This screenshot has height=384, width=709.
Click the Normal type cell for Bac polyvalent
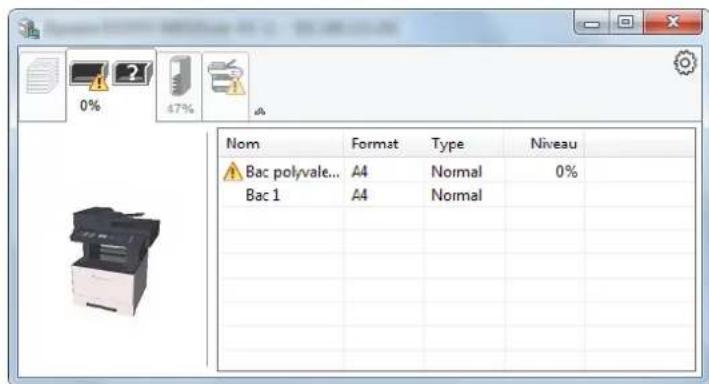[457, 172]
